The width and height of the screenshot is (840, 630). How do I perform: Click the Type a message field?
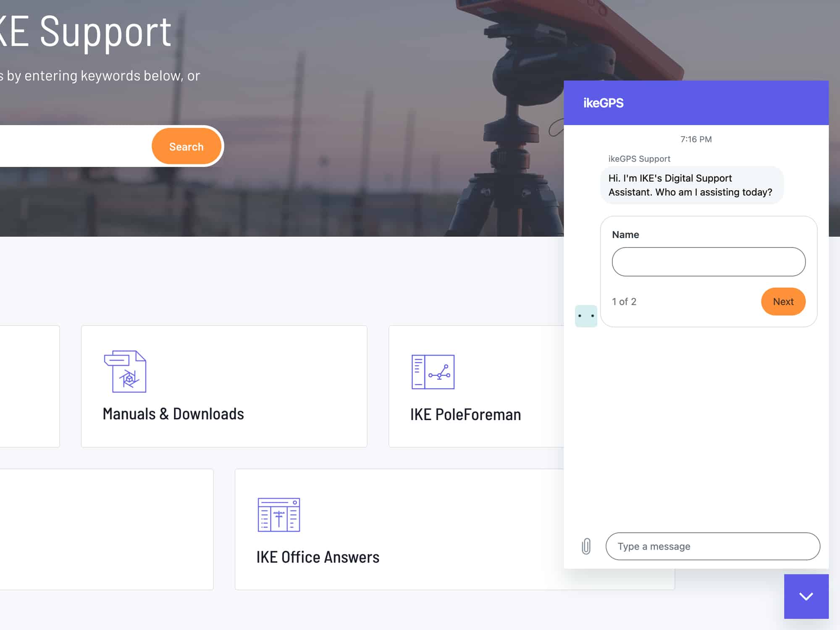point(713,546)
